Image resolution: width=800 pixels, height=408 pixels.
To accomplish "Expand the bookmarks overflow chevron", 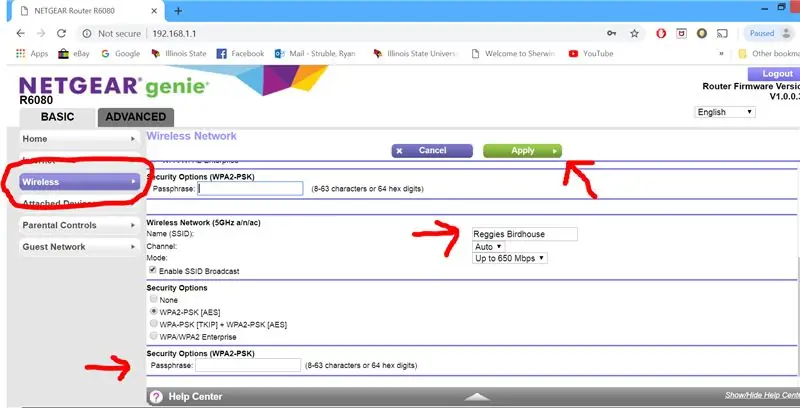I will pos(721,54).
